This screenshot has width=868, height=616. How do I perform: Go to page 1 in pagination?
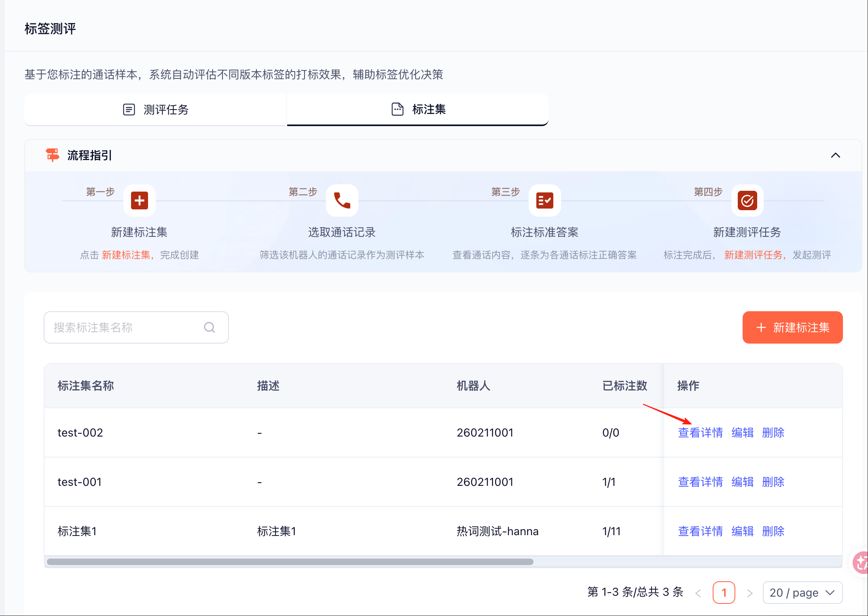point(724,593)
